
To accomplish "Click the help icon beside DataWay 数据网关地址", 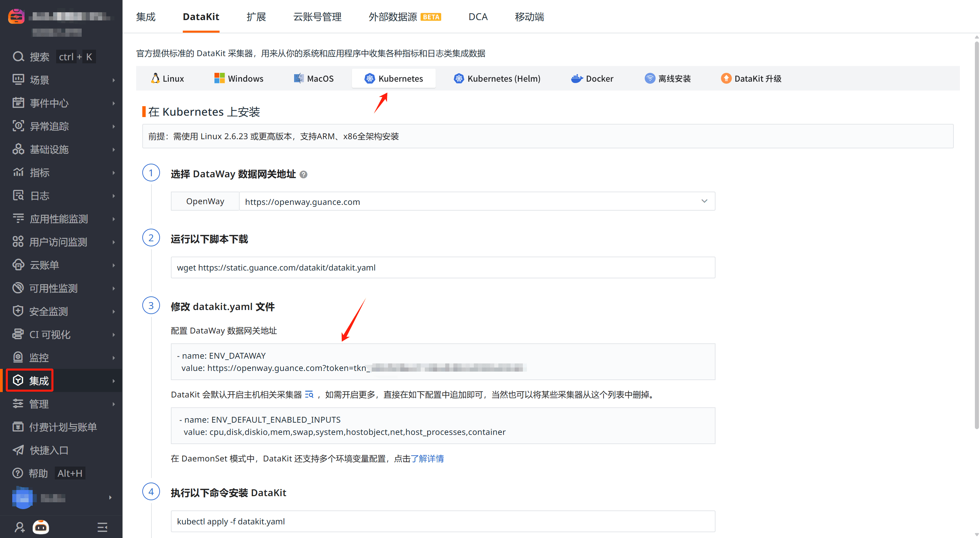I will pos(303,175).
